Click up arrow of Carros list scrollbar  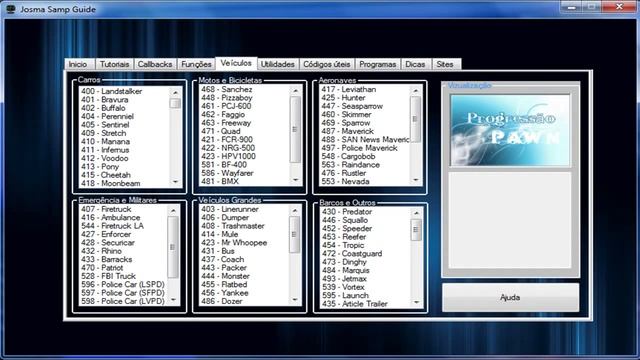coord(176,93)
